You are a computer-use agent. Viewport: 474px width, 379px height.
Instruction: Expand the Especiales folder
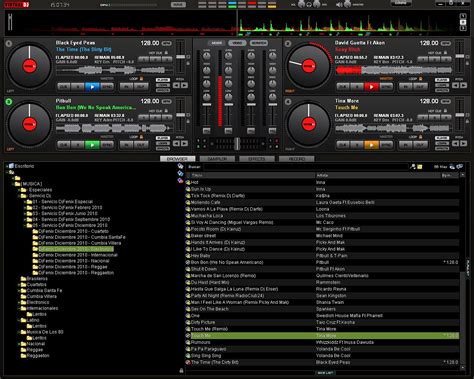(19, 190)
